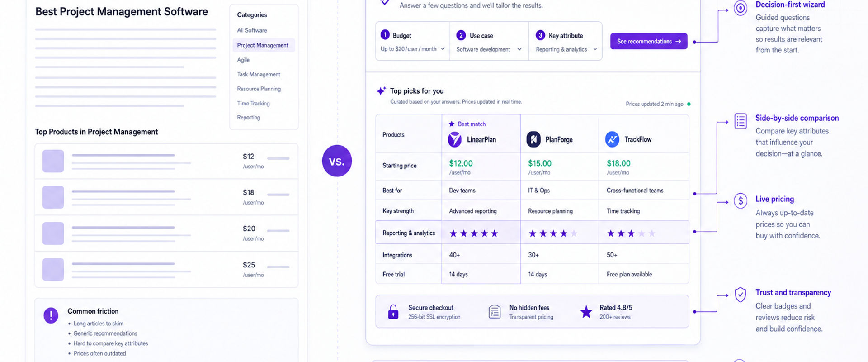
Task: Click the Trust and transparency shield icon
Action: (x=741, y=295)
